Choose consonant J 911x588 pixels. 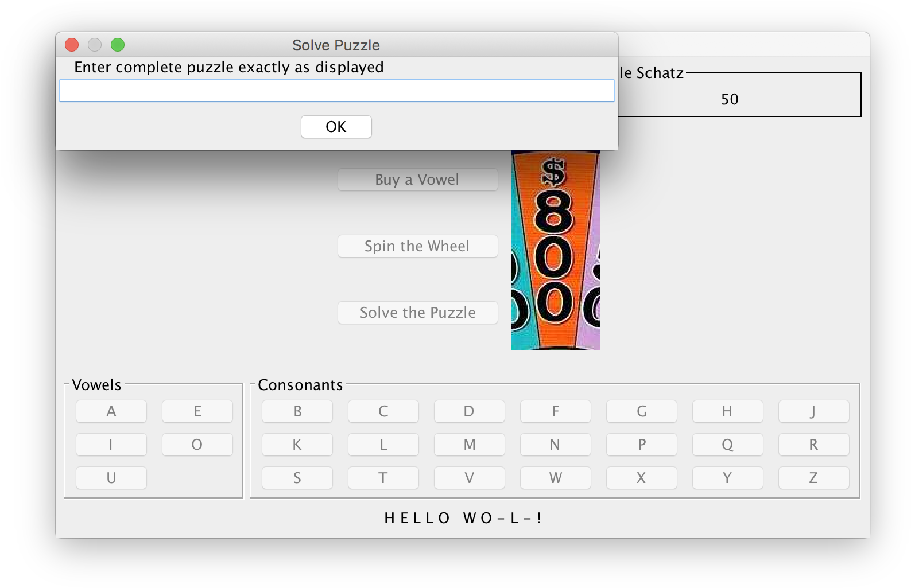pyautogui.click(x=814, y=411)
